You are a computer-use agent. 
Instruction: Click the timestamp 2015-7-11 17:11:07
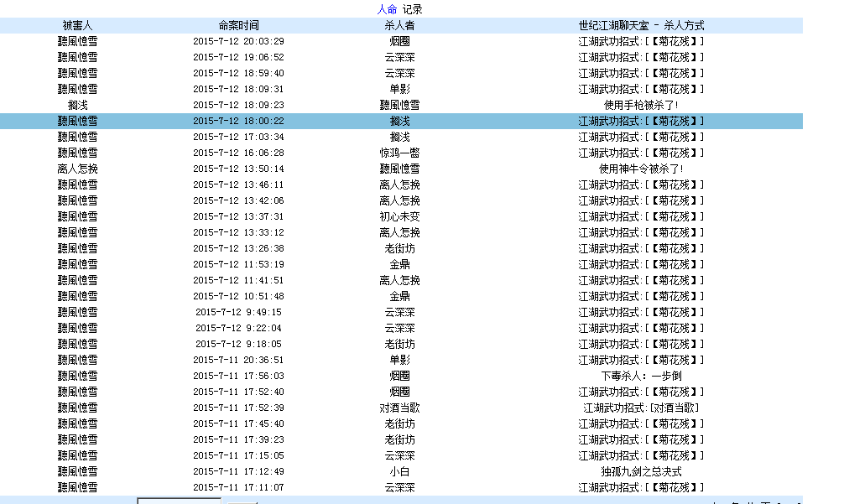(x=238, y=488)
